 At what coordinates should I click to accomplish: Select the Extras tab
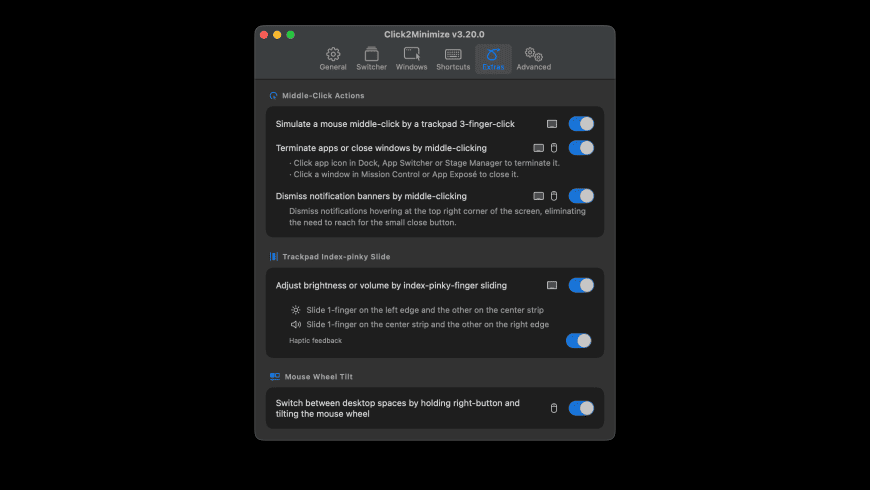pyautogui.click(x=493, y=59)
